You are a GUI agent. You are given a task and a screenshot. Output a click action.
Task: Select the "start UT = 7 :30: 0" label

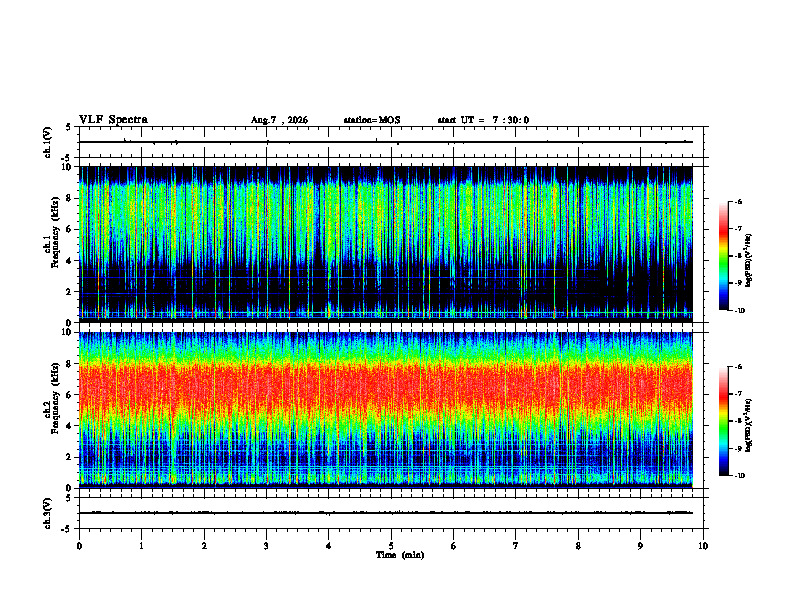(483, 120)
